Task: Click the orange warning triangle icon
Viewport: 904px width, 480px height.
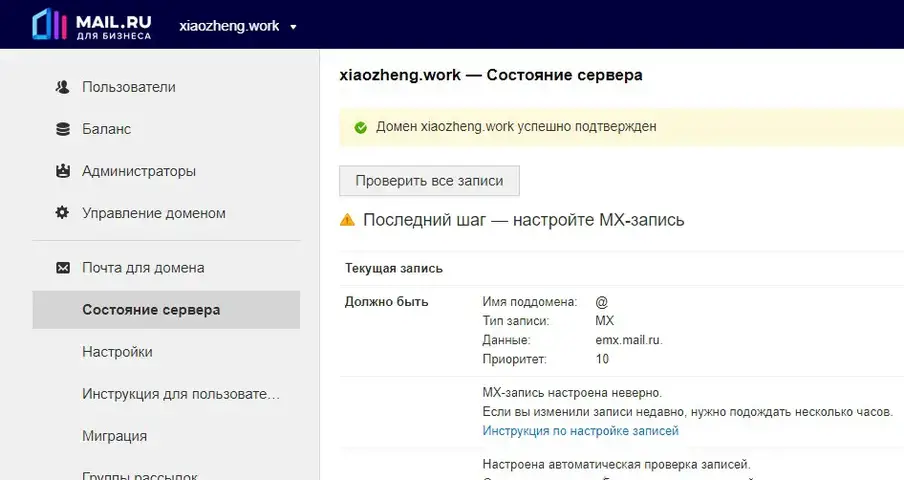Action: [347, 220]
